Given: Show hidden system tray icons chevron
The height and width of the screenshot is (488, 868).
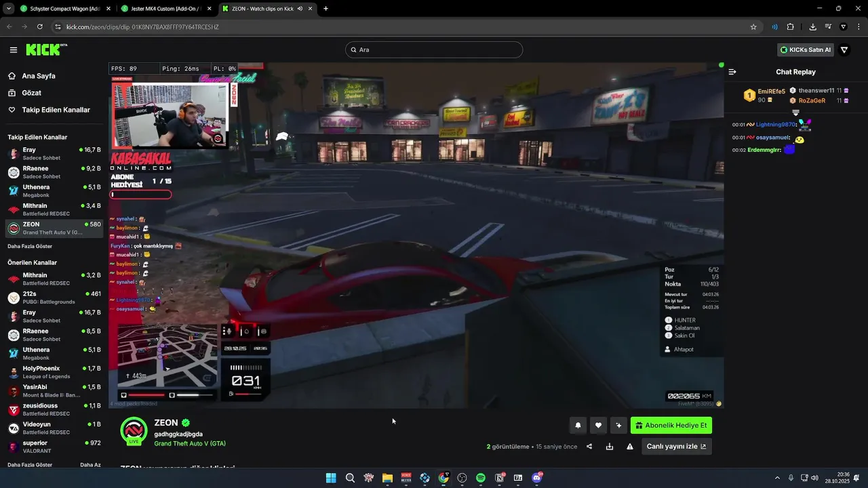Looking at the screenshot, I should (777, 478).
